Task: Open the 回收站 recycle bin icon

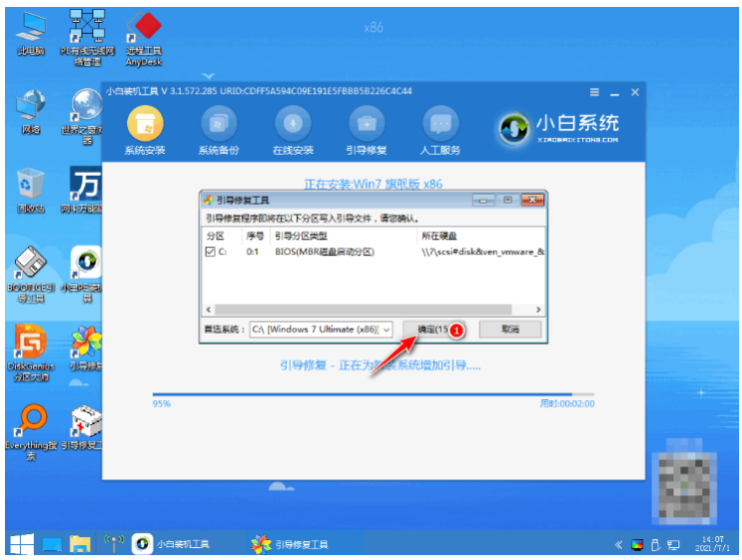Action: (31, 185)
